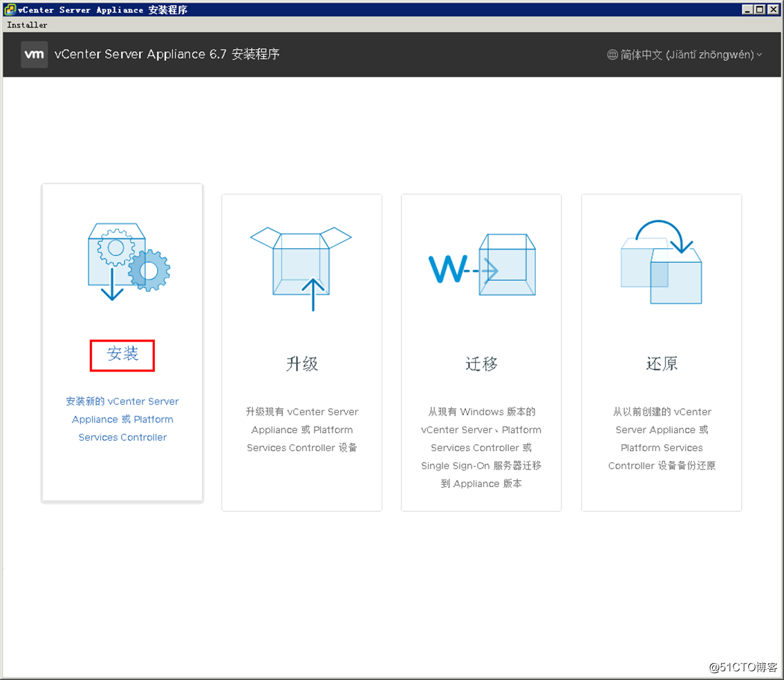This screenshot has width=784, height=680.
Task: Click the vCenter Server Appliance 6.7 安装程序 header title
Action: (x=167, y=54)
